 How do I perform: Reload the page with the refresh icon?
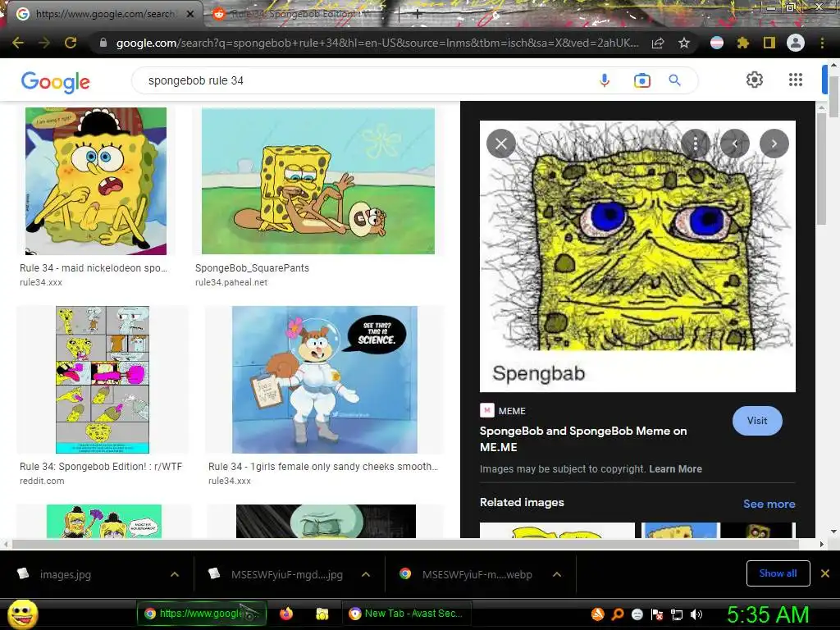pos(71,43)
